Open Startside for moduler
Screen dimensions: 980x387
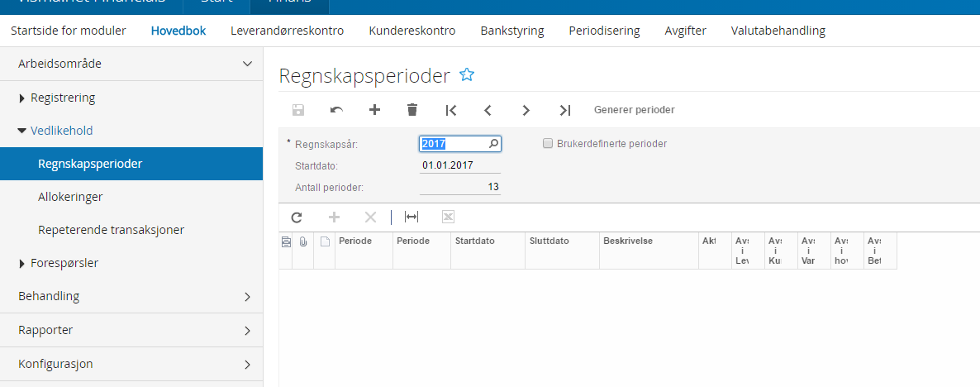click(68, 31)
